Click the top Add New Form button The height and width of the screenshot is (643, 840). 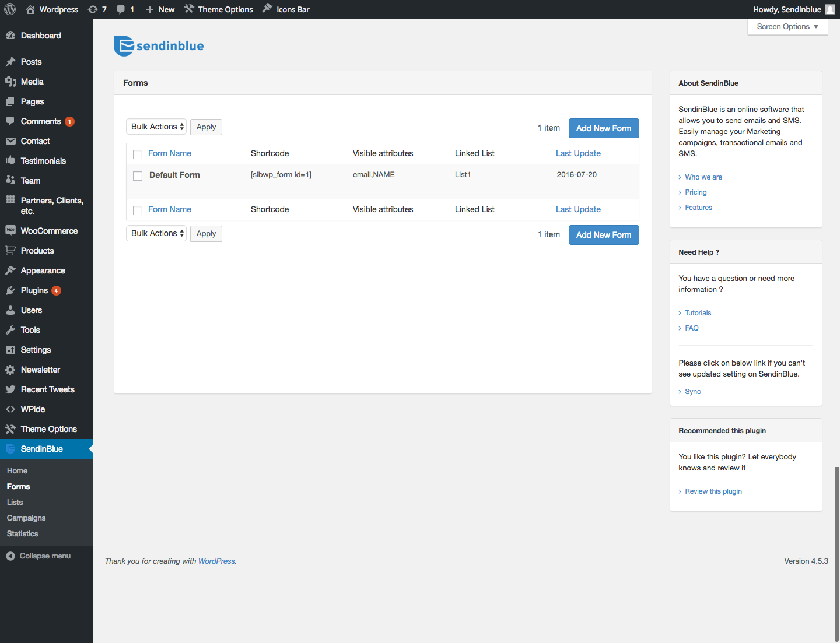coord(604,128)
